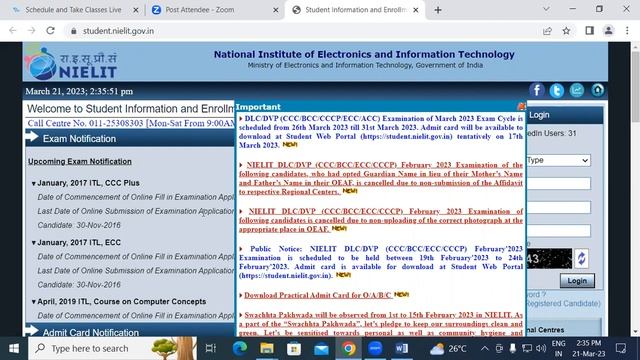Go back in browser history
640x360 pixels.
pyautogui.click(x=13, y=31)
